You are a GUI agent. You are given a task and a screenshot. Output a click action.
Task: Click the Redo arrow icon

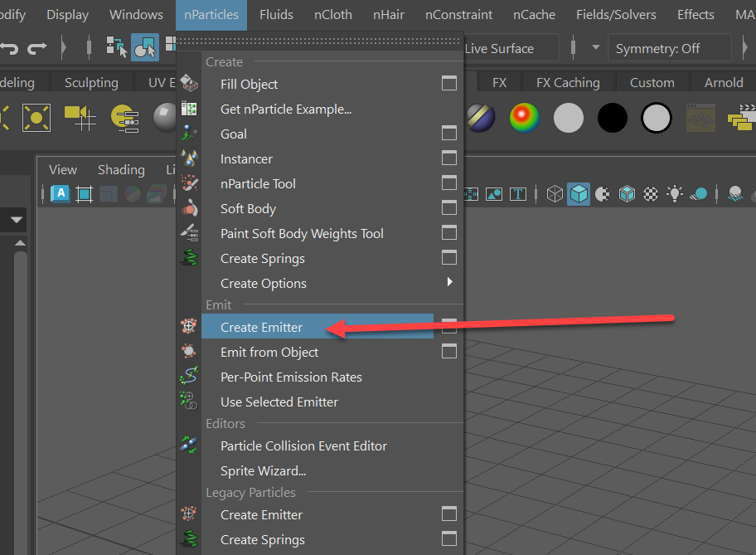point(37,48)
